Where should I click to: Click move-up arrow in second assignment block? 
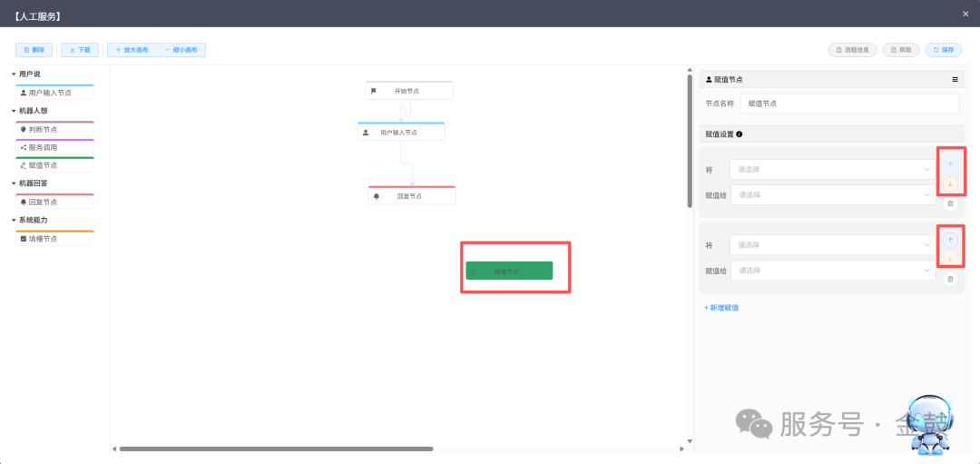pyautogui.click(x=950, y=240)
